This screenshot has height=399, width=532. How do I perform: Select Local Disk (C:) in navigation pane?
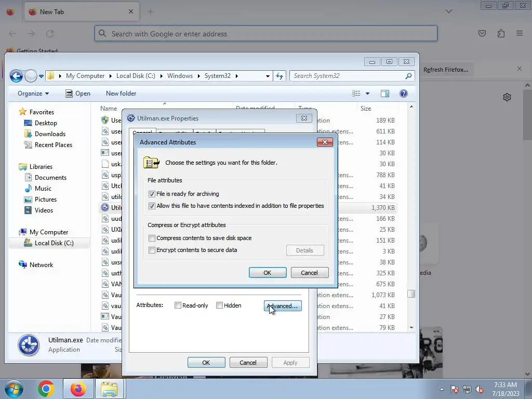[49, 243]
